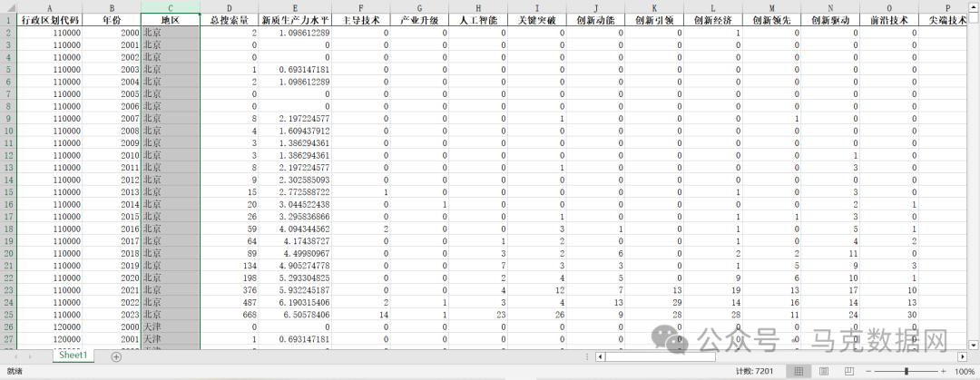
Task: Select column K header
Action: [x=654, y=7]
